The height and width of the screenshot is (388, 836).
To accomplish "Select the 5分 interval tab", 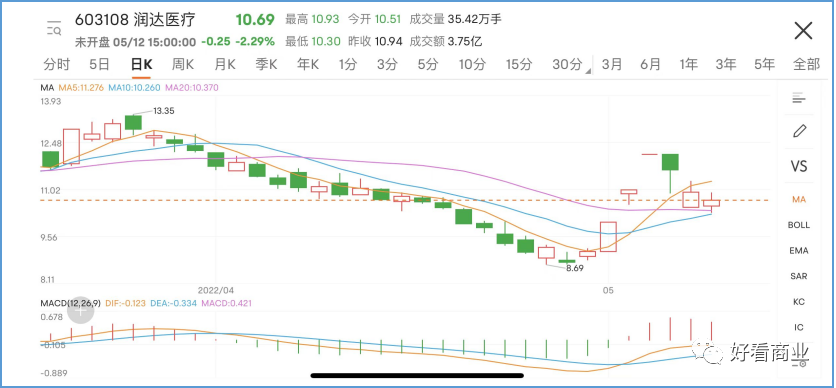I will pos(428,65).
